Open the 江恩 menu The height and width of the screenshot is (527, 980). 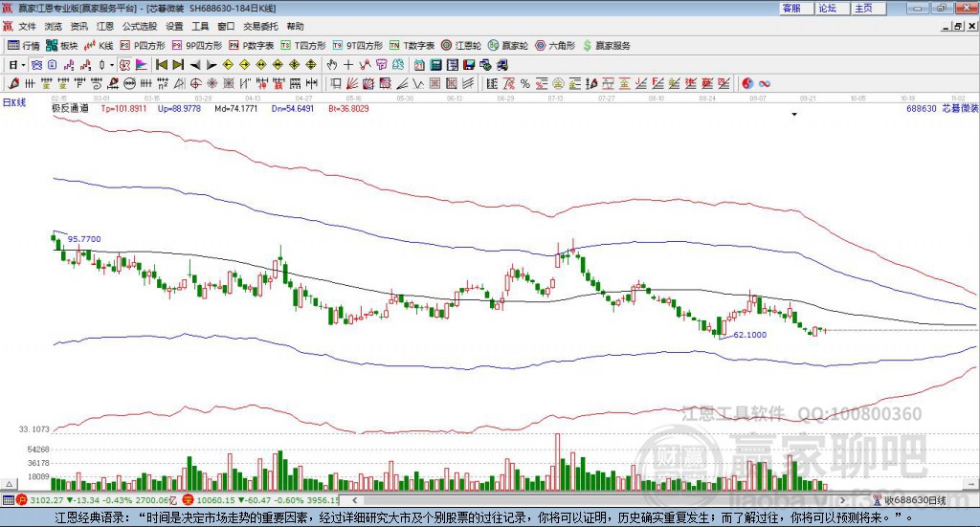(x=105, y=26)
